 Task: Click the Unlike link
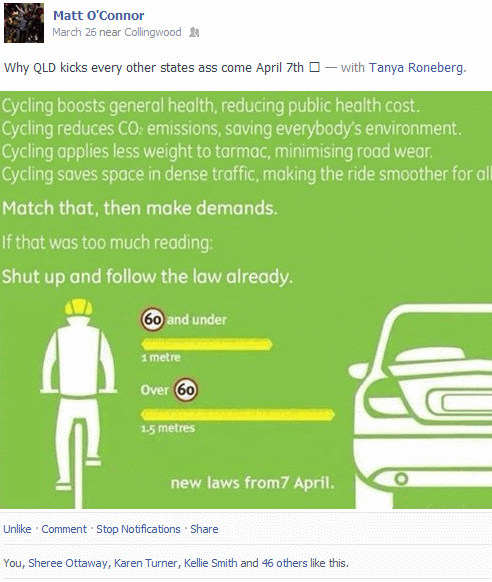coord(17,529)
